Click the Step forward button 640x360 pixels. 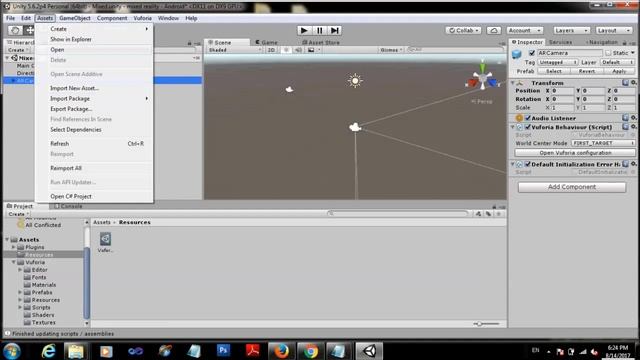point(335,30)
